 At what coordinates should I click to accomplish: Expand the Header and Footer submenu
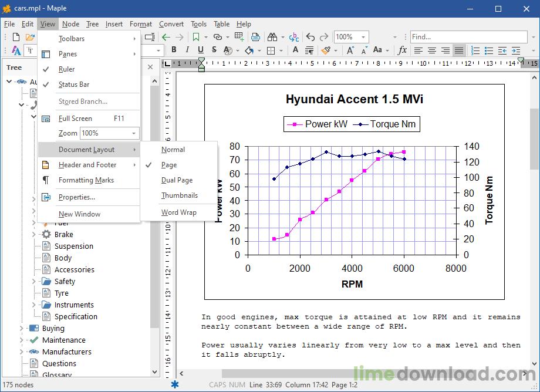pos(89,165)
